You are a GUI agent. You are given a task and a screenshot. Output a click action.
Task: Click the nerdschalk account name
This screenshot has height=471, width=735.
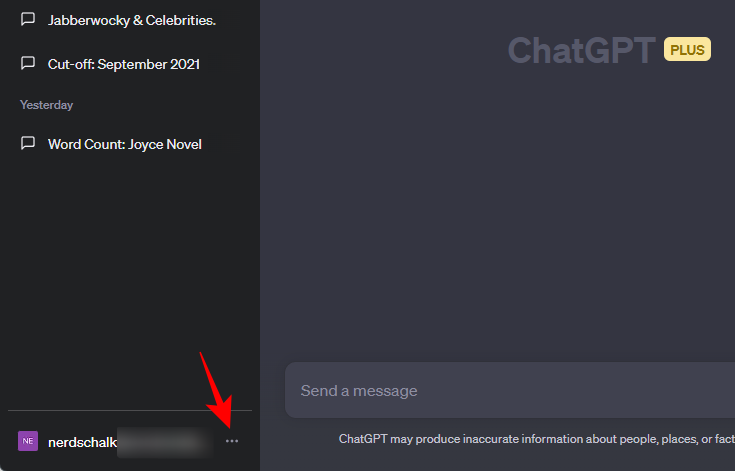pyautogui.click(x=82, y=441)
